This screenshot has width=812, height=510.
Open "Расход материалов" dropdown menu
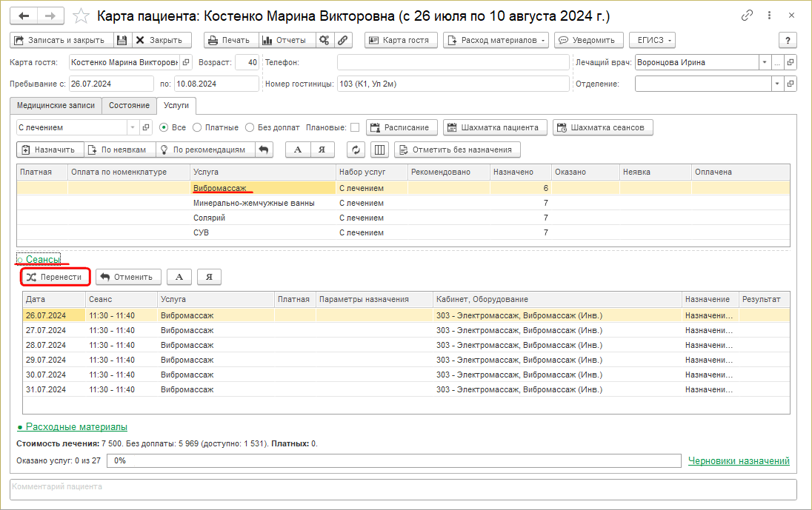point(496,41)
